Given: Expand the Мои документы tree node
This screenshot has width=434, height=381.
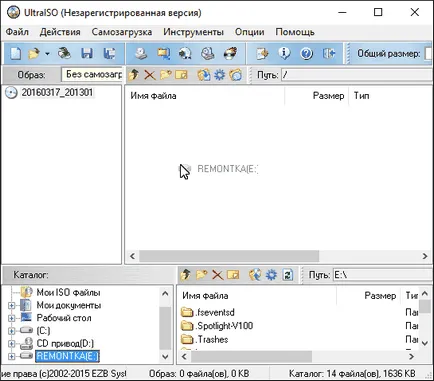Looking at the screenshot, I should (12, 305).
